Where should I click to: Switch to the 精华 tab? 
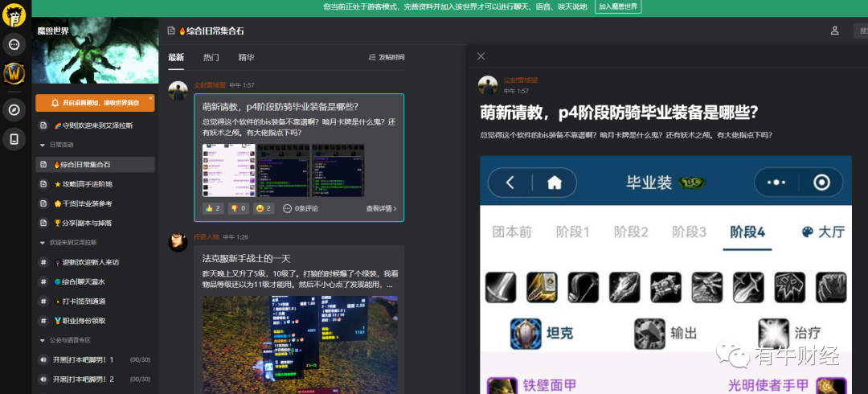click(x=247, y=57)
